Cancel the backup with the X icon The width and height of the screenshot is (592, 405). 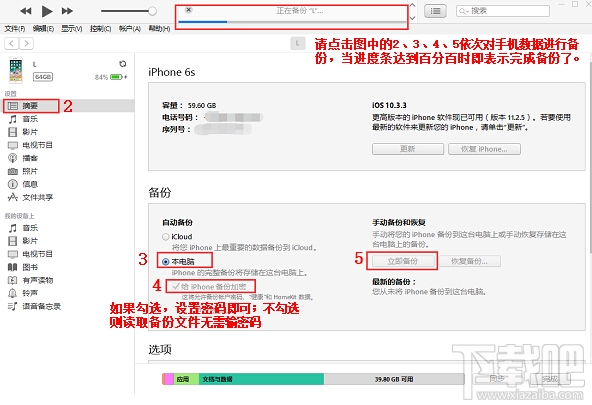click(188, 10)
